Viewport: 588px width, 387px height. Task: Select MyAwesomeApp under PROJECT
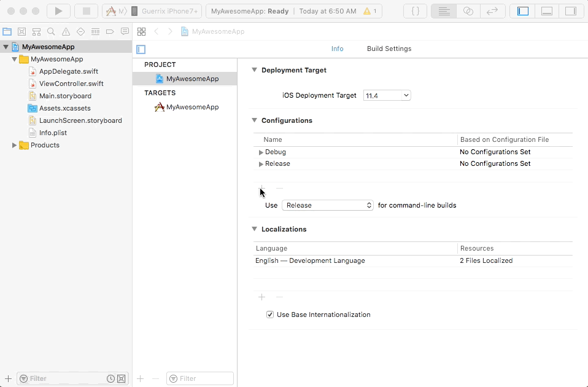[x=185, y=79]
